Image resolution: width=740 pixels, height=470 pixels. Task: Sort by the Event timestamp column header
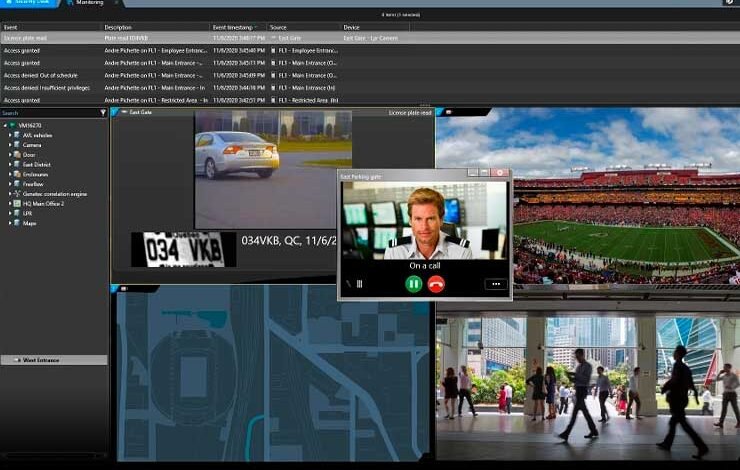point(234,27)
